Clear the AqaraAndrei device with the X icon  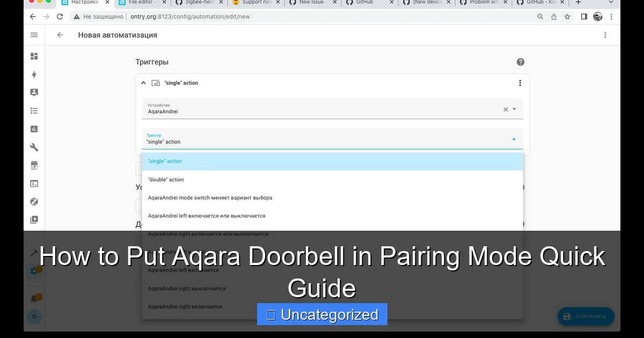[505, 109]
